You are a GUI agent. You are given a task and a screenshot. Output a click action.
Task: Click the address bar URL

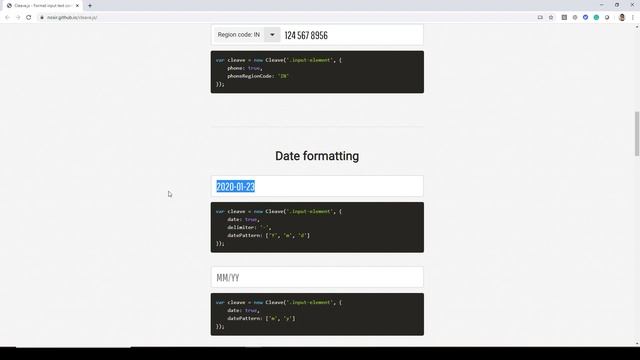pos(72,18)
